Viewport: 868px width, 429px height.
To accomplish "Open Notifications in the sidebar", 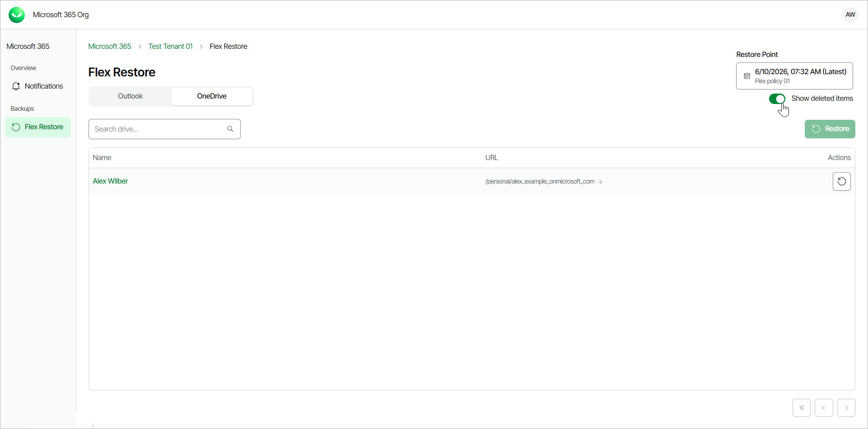I will coord(38,86).
